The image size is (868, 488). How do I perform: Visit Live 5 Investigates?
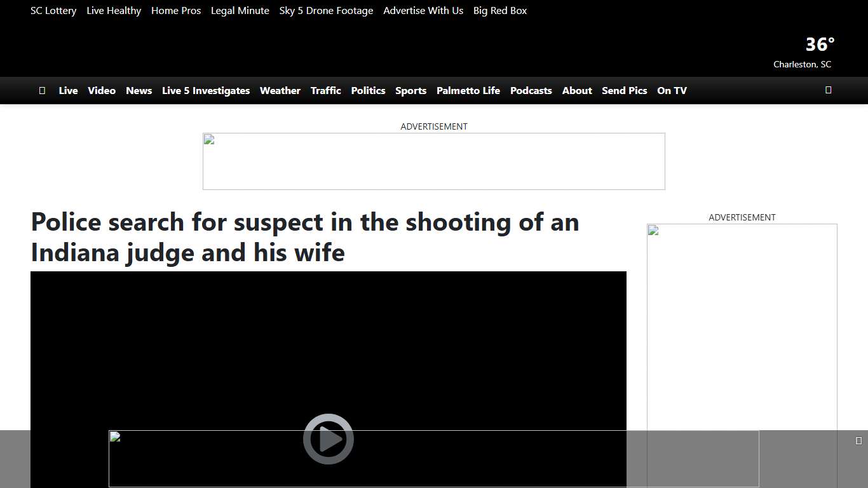pyautogui.click(x=206, y=90)
